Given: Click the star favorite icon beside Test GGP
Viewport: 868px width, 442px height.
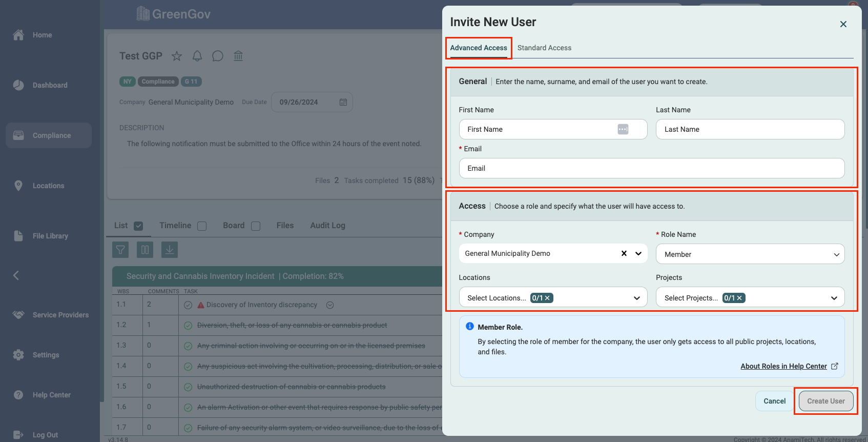Looking at the screenshot, I should [177, 56].
